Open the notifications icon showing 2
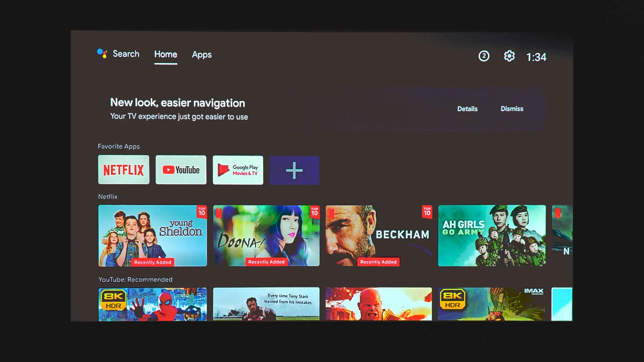The width and height of the screenshot is (644, 362). click(x=484, y=56)
